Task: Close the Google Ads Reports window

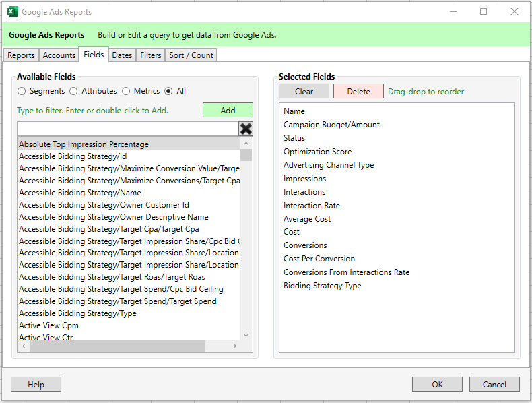Action: [x=514, y=11]
